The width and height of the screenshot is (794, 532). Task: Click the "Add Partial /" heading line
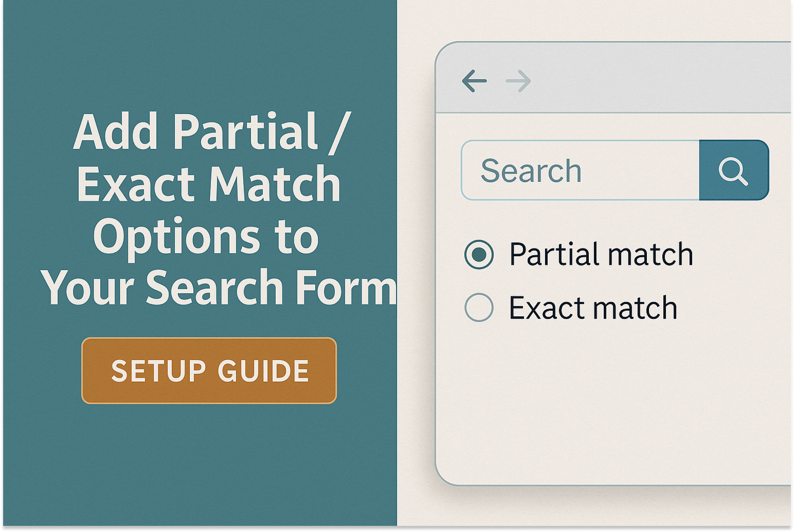coord(211,131)
